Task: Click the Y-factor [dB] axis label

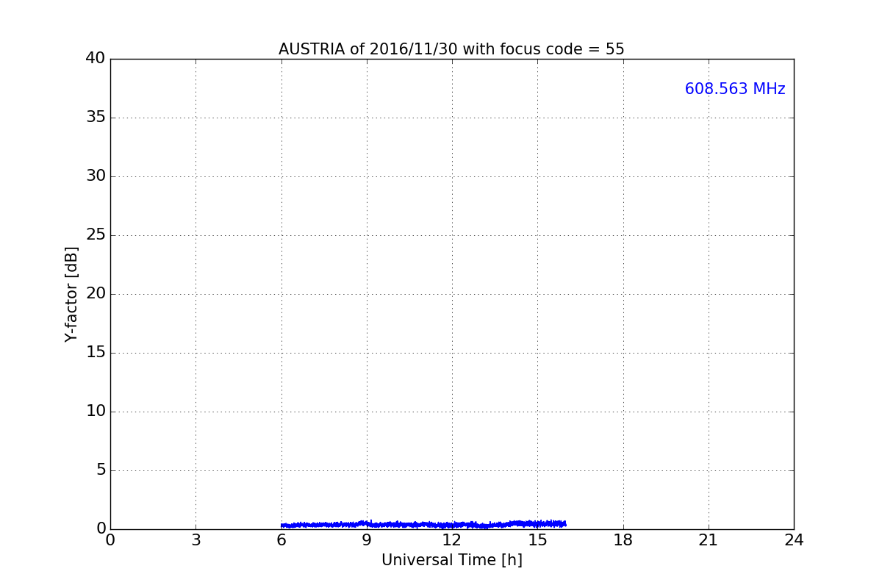Action: click(x=71, y=294)
